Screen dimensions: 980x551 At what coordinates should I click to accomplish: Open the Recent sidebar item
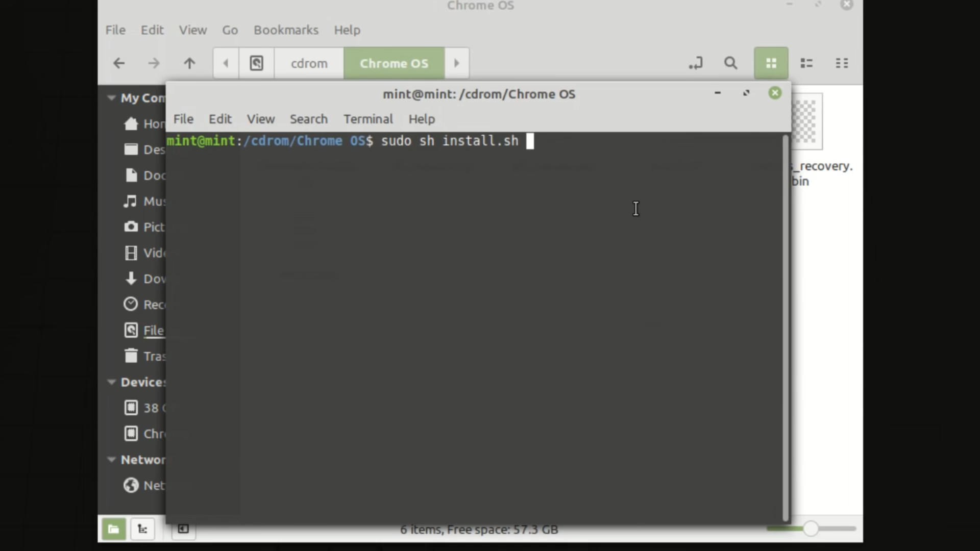[x=131, y=305]
